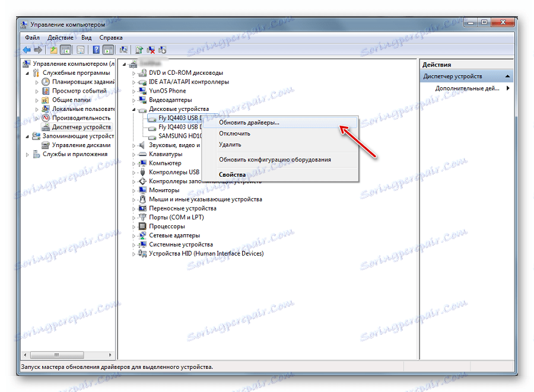Toggle the Show/Hide Action Pane icon
This screenshot has height=392, width=534.
click(109, 50)
